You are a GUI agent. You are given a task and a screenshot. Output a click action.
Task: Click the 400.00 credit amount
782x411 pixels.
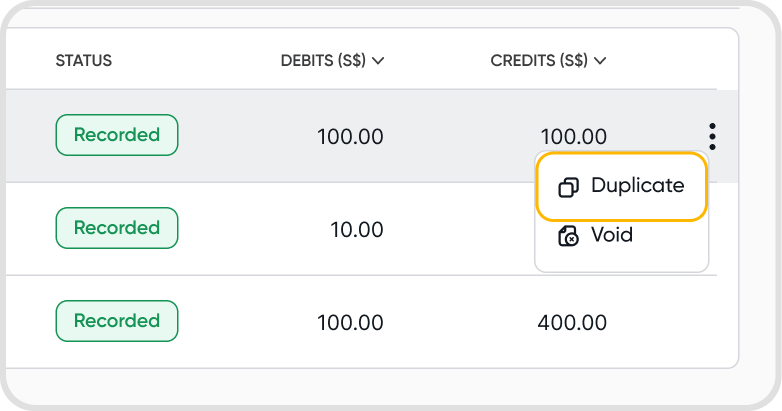point(573,323)
